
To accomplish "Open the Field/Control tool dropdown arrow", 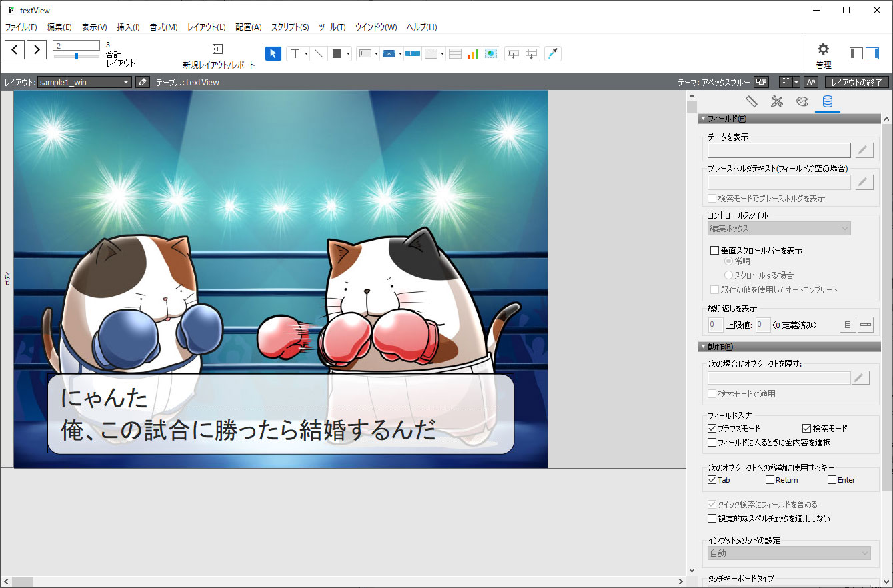I will point(376,54).
